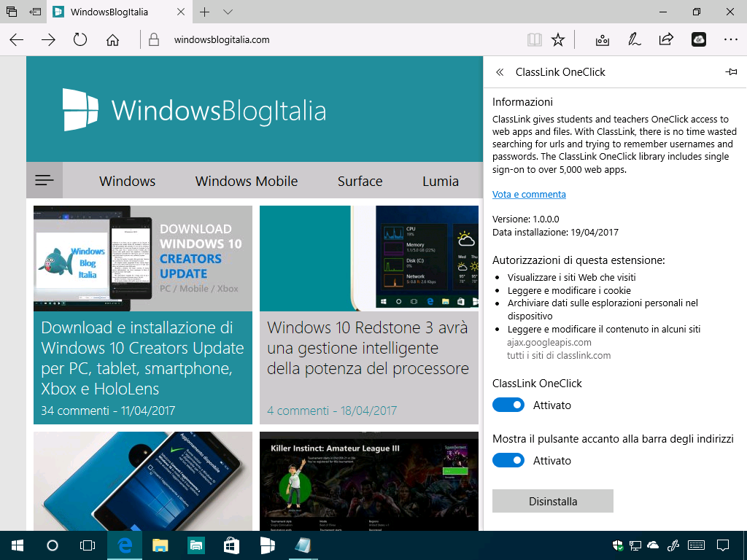Close the WindowsBlogItalia tab
Viewport: 747px width, 560px height.
[x=181, y=12]
